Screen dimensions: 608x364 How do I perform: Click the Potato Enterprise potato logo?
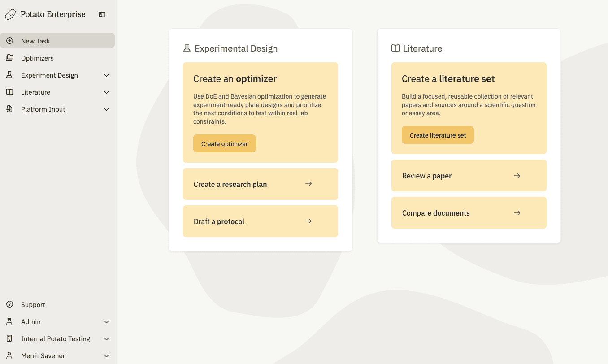coord(10,14)
